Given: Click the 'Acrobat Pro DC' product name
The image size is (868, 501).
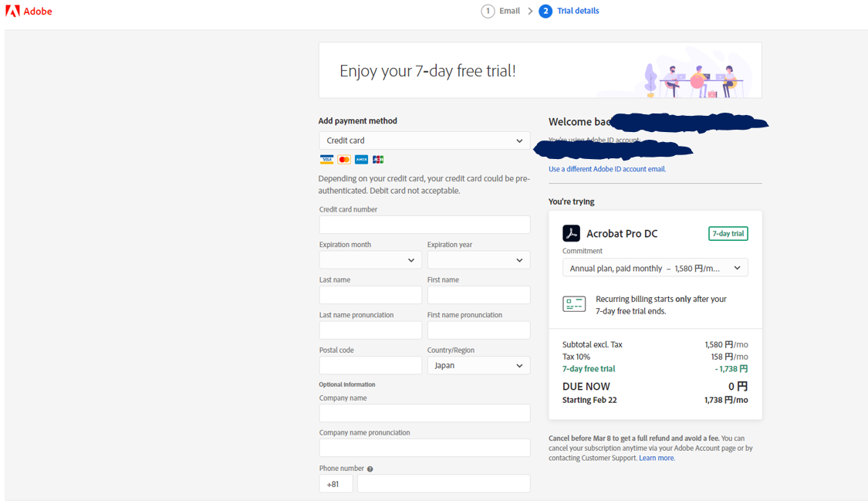Looking at the screenshot, I should [622, 234].
